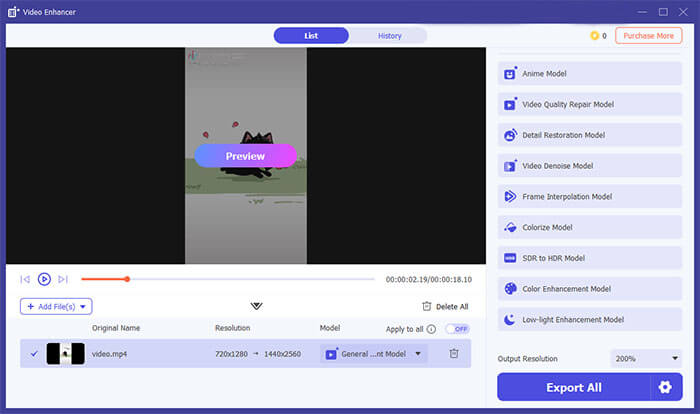Click the coin balance icon

594,36
